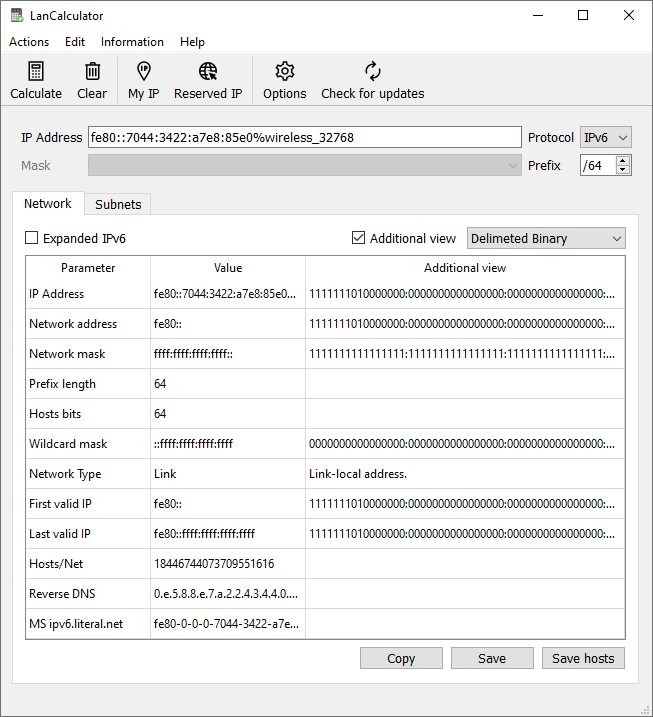The height and width of the screenshot is (717, 653).
Task: Select the Network Type value Link
Action: 228,474
